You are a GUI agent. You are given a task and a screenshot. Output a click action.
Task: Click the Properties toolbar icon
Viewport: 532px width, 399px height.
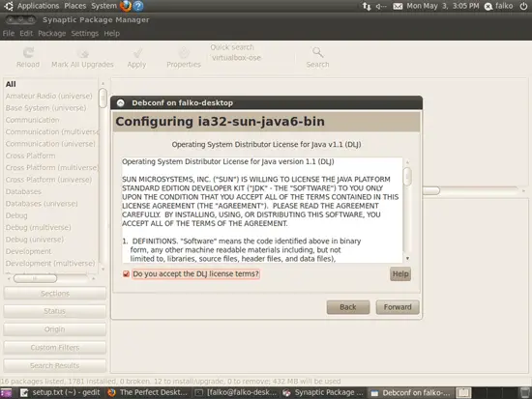tap(184, 53)
